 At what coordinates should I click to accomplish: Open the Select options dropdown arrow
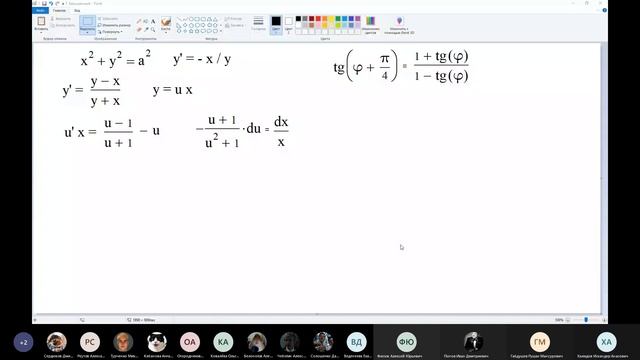tap(87, 32)
